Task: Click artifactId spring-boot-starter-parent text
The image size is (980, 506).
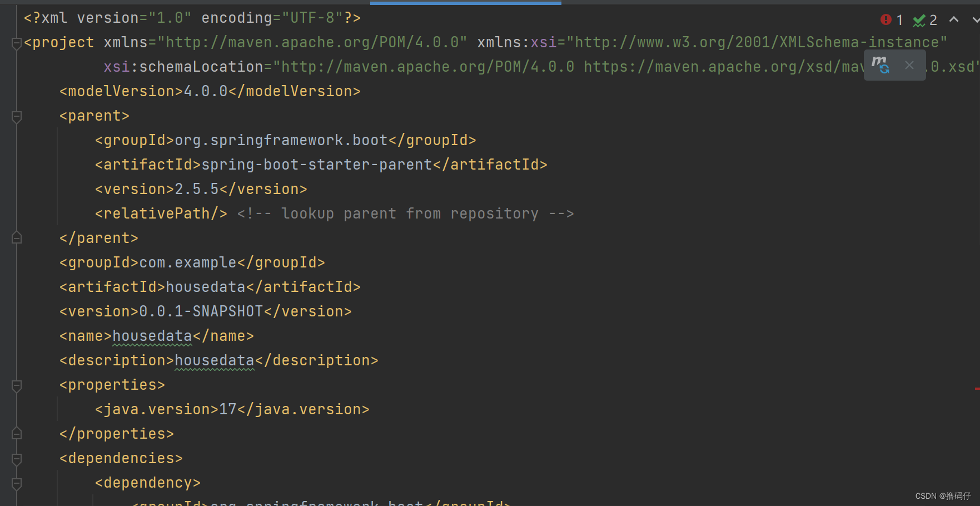Action: click(317, 165)
